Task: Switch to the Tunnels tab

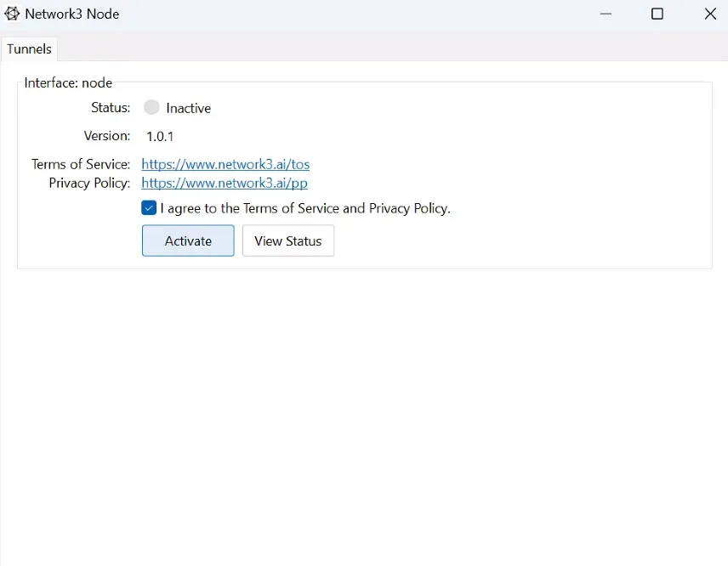Action: pos(29,48)
